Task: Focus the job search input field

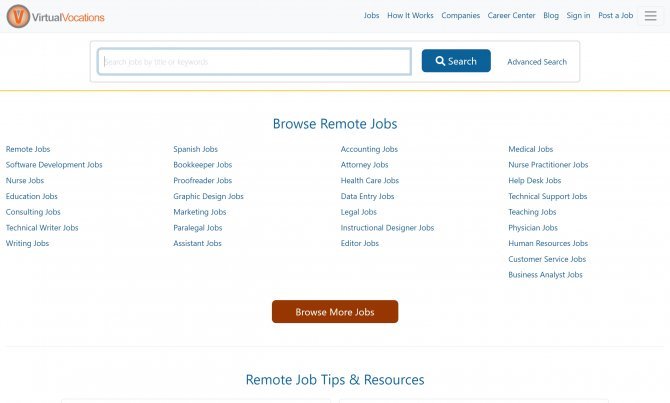Action: (254, 62)
